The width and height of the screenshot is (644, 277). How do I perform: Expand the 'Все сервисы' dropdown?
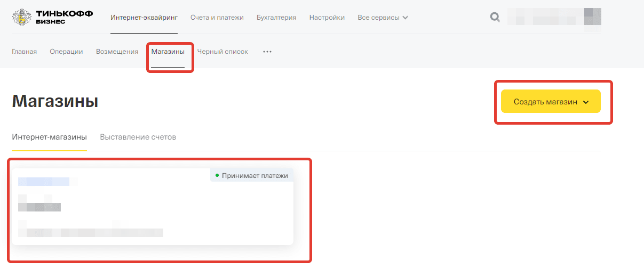coord(383,18)
